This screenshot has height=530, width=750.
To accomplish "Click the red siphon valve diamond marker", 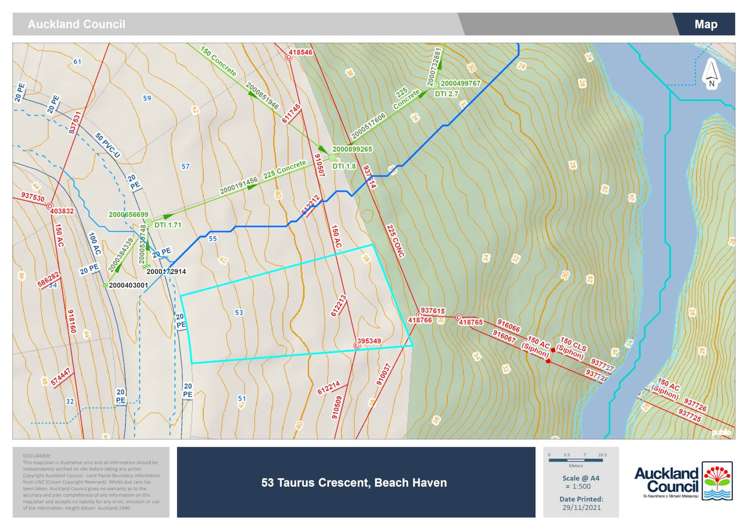I will (548, 361).
